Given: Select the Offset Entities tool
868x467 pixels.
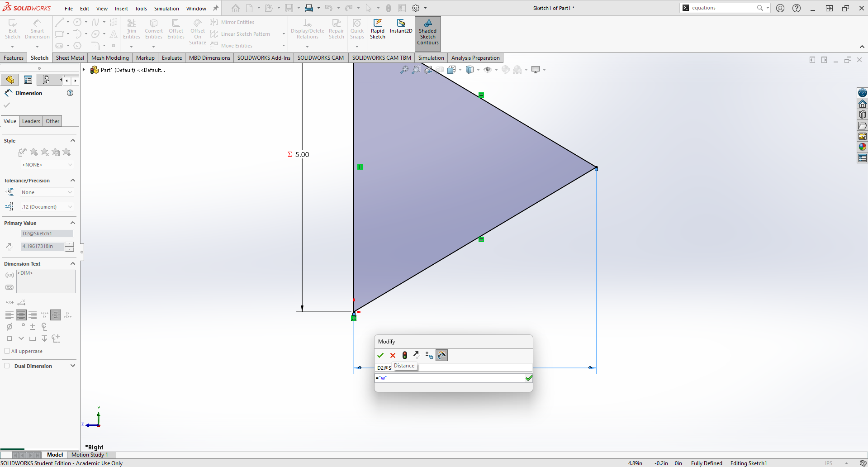Looking at the screenshot, I should (x=176, y=30).
